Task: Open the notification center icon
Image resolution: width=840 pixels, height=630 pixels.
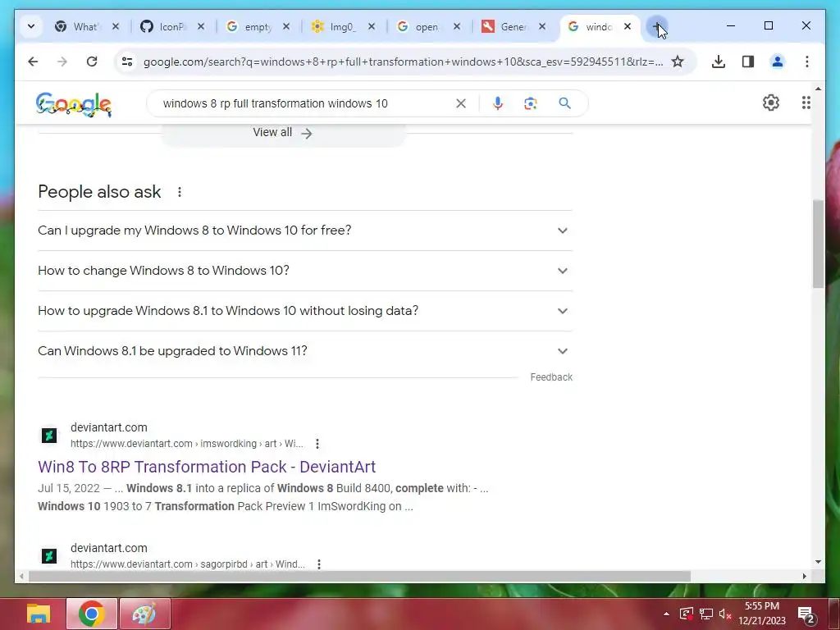Action: (806, 615)
